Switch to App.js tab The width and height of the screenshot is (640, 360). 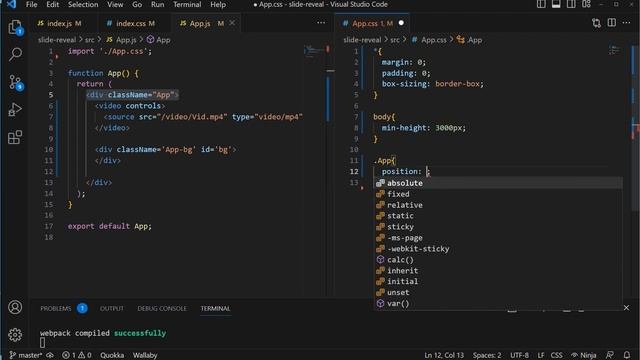(207, 23)
